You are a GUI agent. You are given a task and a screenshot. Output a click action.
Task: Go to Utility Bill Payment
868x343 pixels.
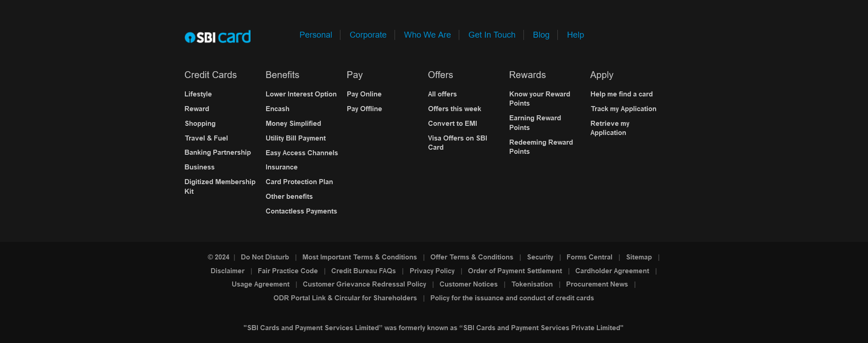point(295,138)
